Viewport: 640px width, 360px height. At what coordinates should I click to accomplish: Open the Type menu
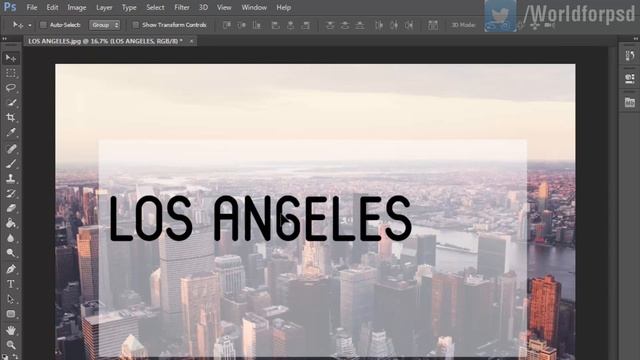coord(129,7)
